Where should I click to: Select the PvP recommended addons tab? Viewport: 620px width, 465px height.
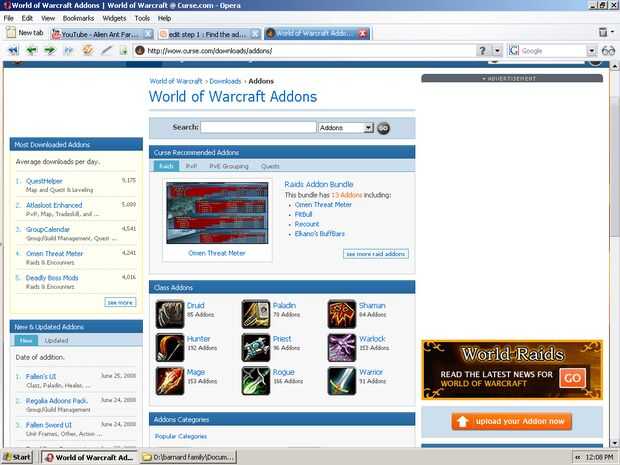point(191,166)
